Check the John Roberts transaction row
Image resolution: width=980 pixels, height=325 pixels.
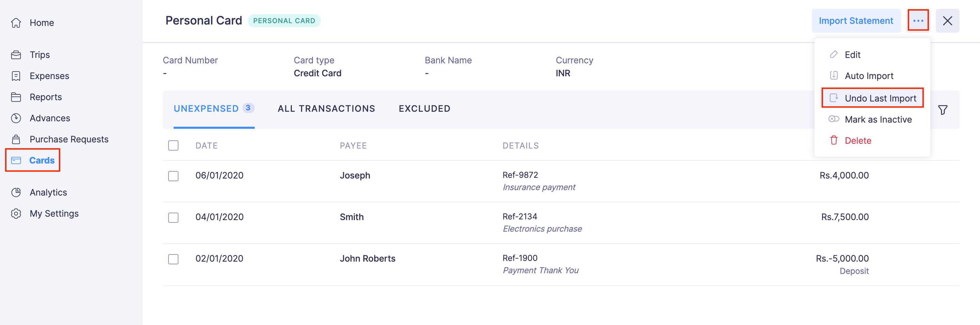(x=173, y=259)
